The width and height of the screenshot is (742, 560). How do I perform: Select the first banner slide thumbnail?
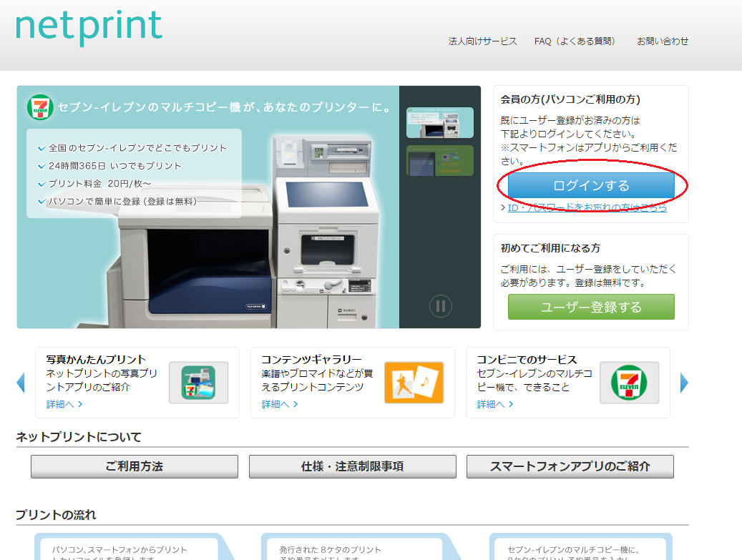pos(439,122)
